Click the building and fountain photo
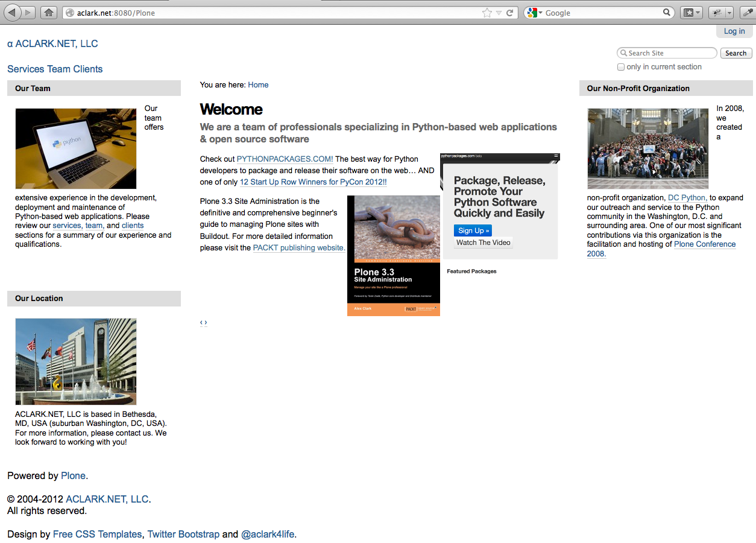 pos(76,361)
